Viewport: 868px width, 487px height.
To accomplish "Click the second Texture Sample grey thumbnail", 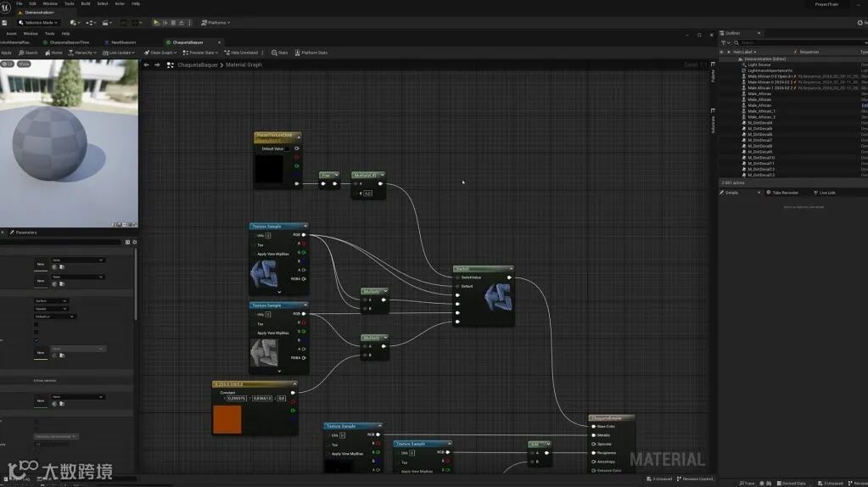I will coord(264,352).
